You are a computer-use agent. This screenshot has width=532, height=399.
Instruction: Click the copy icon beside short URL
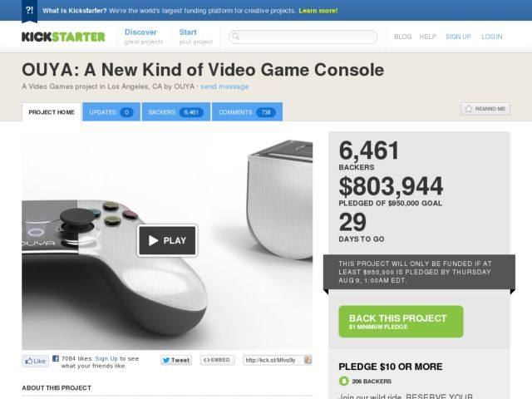(308, 360)
